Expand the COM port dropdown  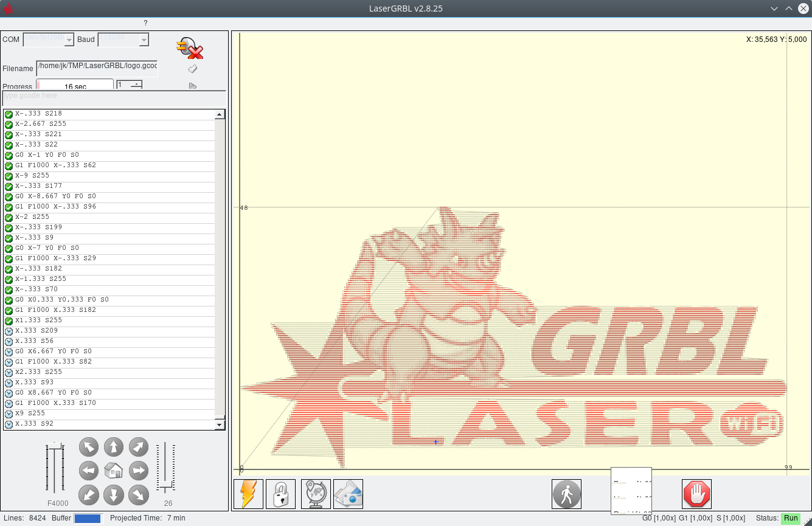tap(69, 40)
